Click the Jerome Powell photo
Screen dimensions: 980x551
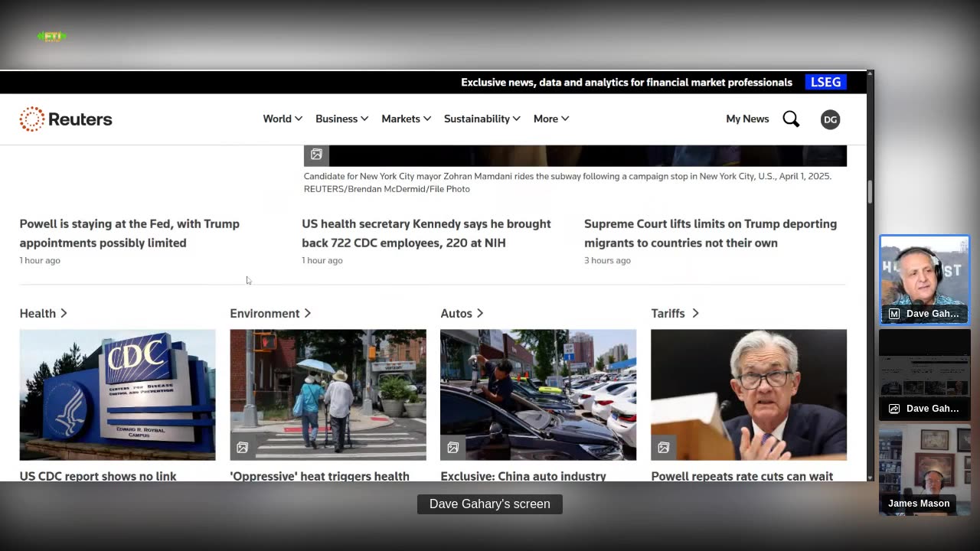coord(749,395)
